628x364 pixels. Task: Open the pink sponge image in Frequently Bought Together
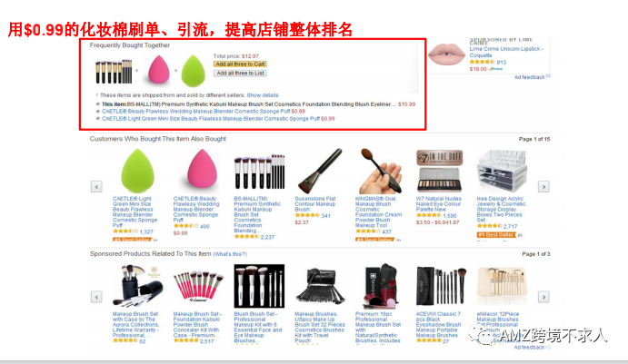159,71
